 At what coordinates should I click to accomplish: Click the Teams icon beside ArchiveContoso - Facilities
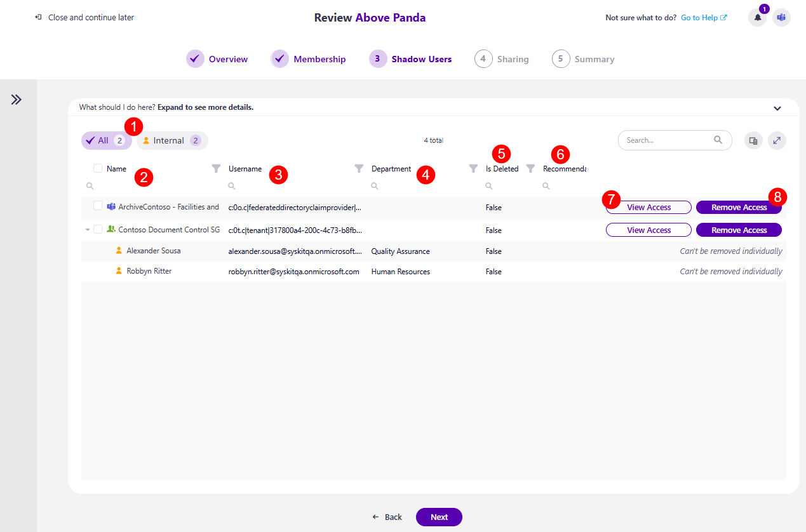112,207
